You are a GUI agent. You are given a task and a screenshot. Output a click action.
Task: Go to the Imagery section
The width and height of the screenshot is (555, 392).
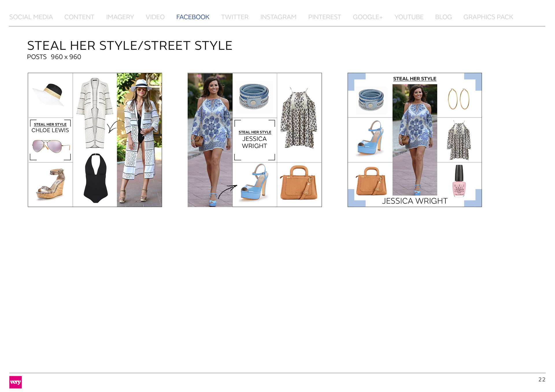pos(120,17)
